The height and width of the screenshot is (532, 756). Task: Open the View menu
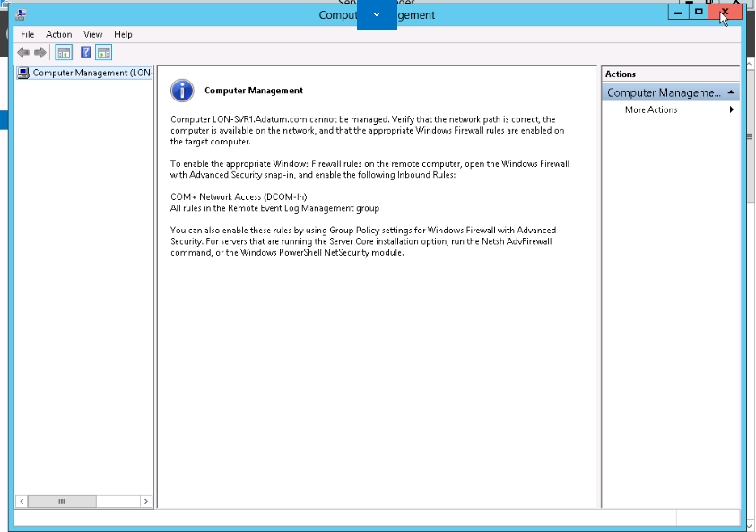pyautogui.click(x=92, y=34)
